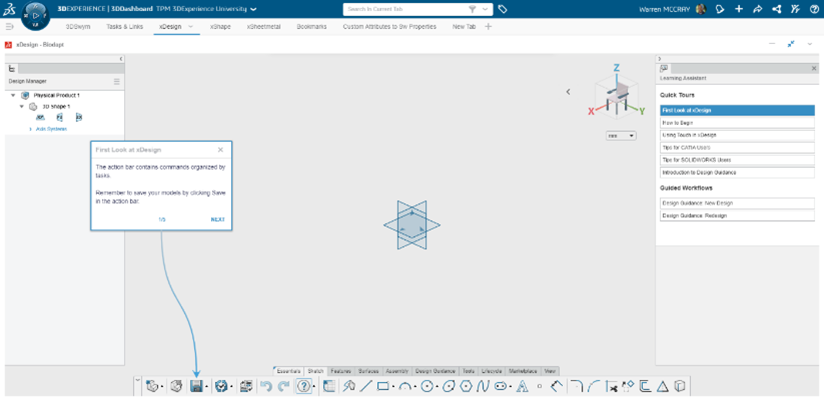
Task: Open the Design Manager hamburger menu
Action: 117,81
